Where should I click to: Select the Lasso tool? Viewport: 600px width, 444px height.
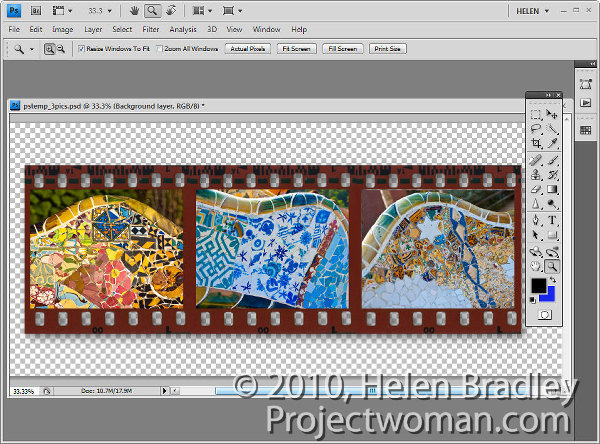pyautogui.click(x=536, y=129)
